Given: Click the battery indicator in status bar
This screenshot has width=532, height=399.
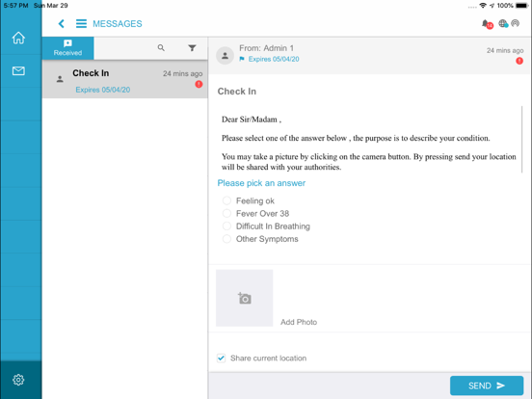Looking at the screenshot, I should (x=521, y=6).
